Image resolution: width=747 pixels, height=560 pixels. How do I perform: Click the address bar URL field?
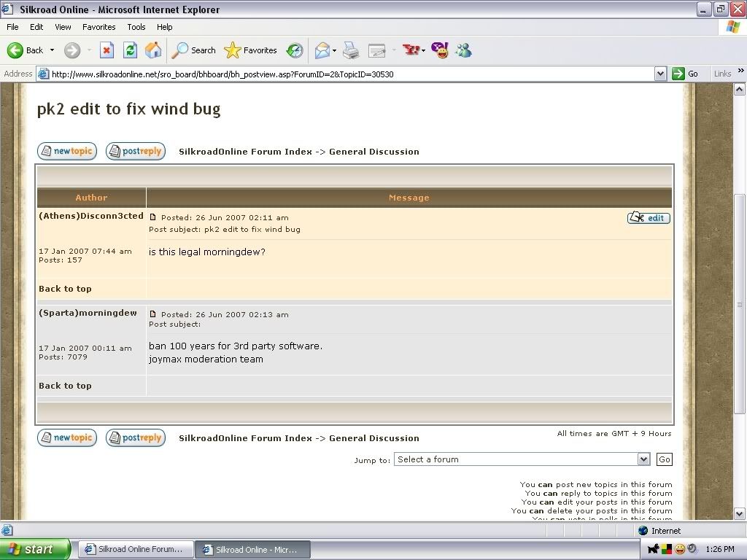(350, 74)
